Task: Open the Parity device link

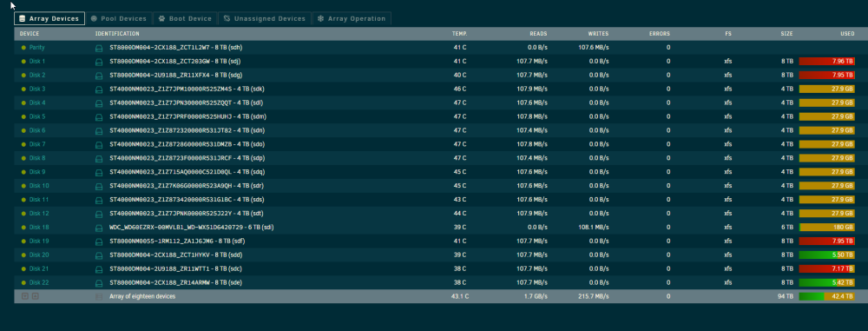Action: pos(37,48)
